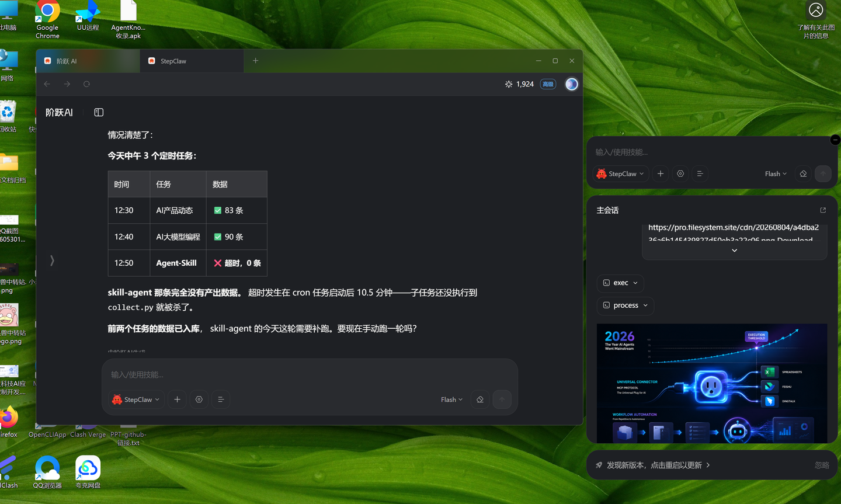Click the 了解有关此图片的信息 desktop icon
This screenshot has width=841, height=504.
pyautogui.click(x=816, y=20)
